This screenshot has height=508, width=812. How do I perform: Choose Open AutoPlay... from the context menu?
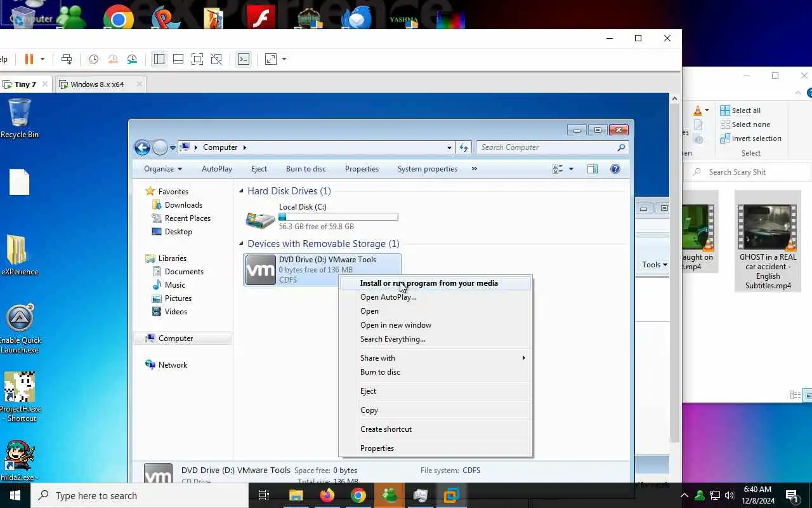pyautogui.click(x=436, y=297)
